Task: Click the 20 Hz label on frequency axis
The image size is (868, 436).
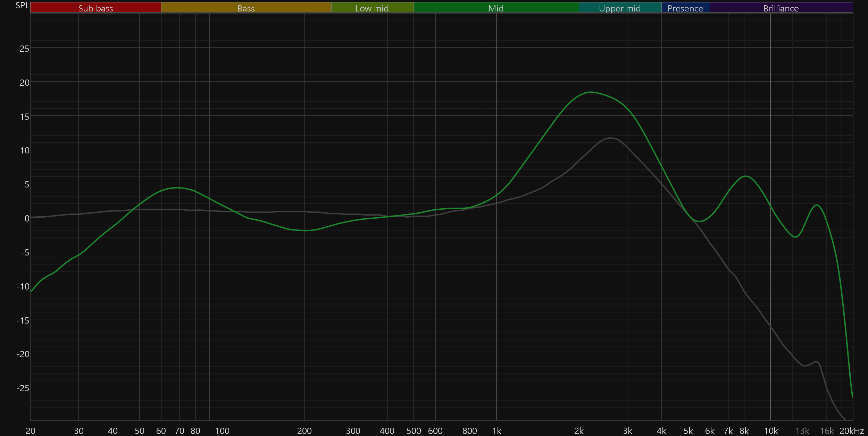Action: (x=31, y=431)
